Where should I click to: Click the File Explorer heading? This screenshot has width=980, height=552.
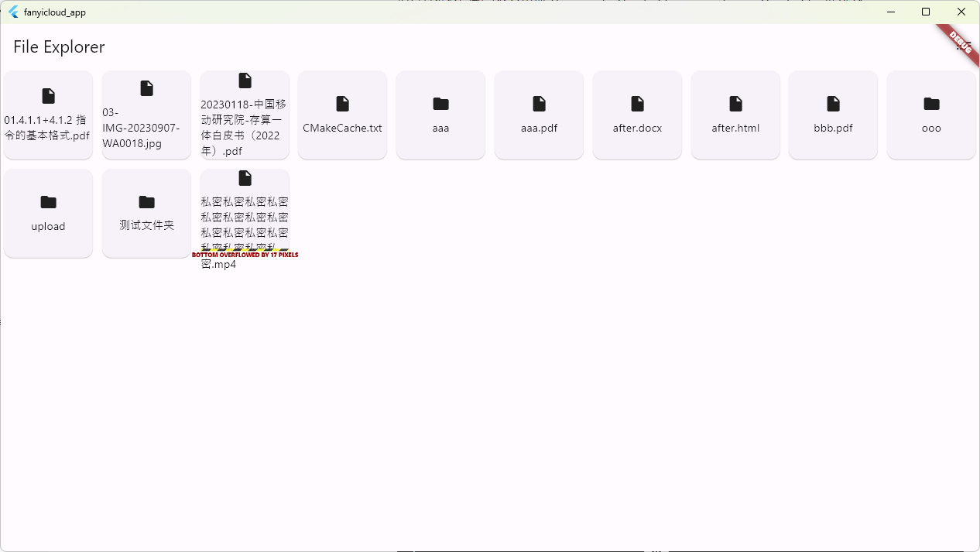[x=57, y=47]
